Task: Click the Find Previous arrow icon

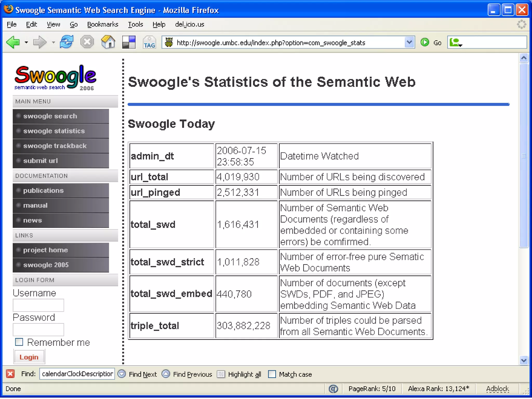Action: pyautogui.click(x=166, y=374)
